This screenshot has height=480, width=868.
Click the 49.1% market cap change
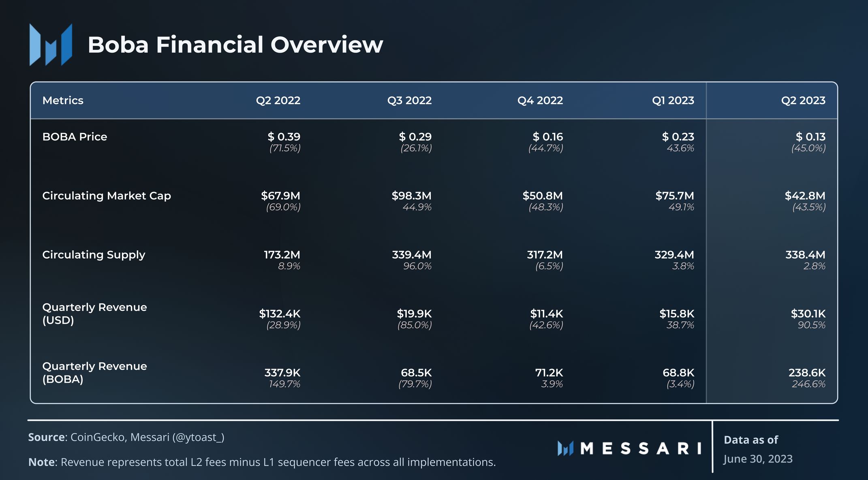681,207
